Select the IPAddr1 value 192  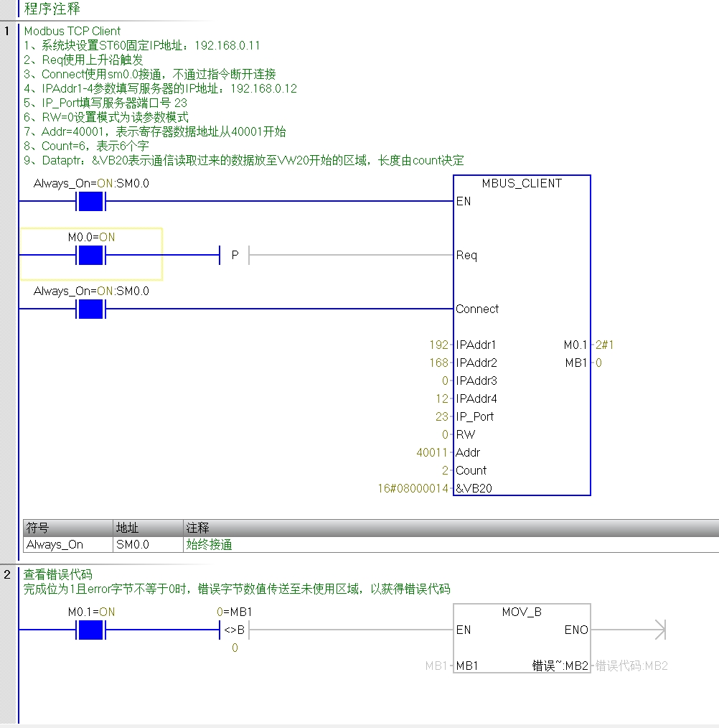(438, 345)
